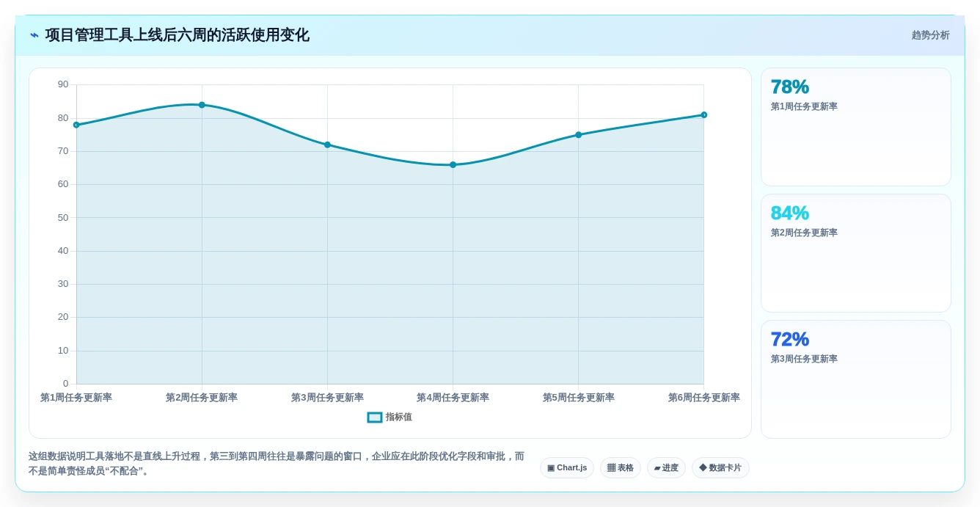Click 第2周任务更新率 caption under 84%
This screenshot has height=507, width=980.
(804, 233)
